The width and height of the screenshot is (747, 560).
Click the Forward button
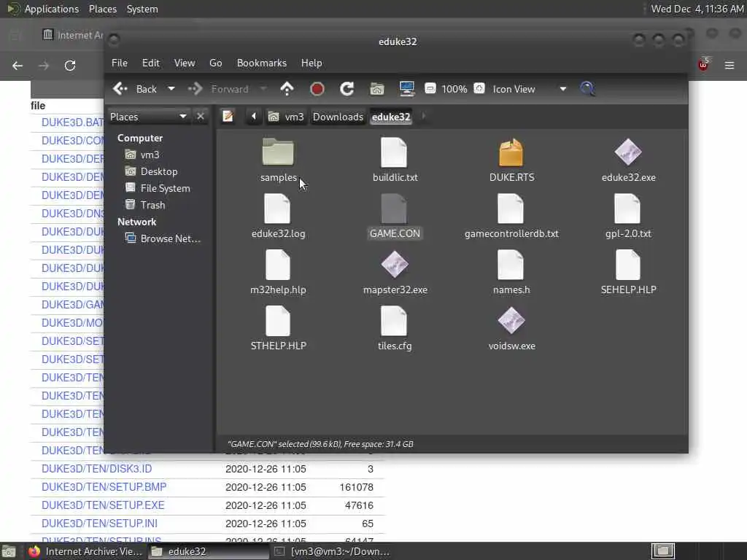click(219, 89)
